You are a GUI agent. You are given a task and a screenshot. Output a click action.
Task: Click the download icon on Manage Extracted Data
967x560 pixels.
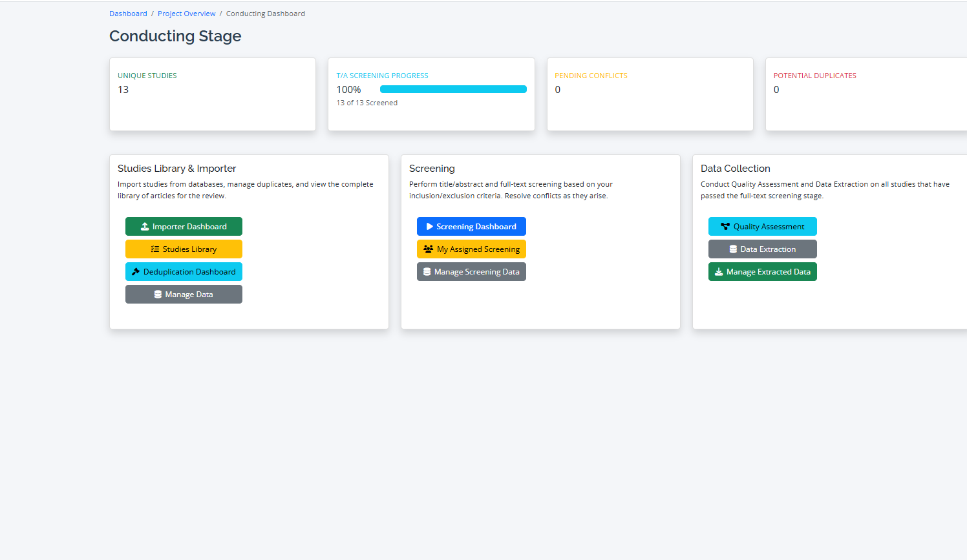point(719,272)
